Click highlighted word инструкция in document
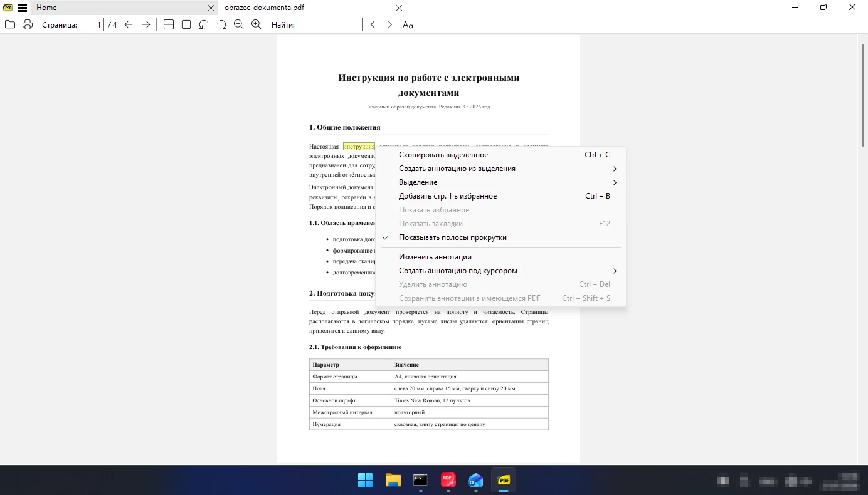Screen dimensions: 868x495 click(359, 147)
